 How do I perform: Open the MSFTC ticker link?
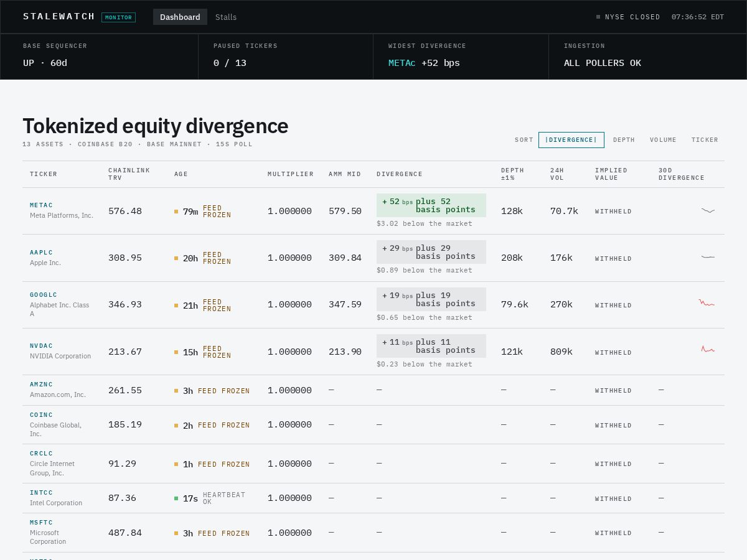pos(42,523)
